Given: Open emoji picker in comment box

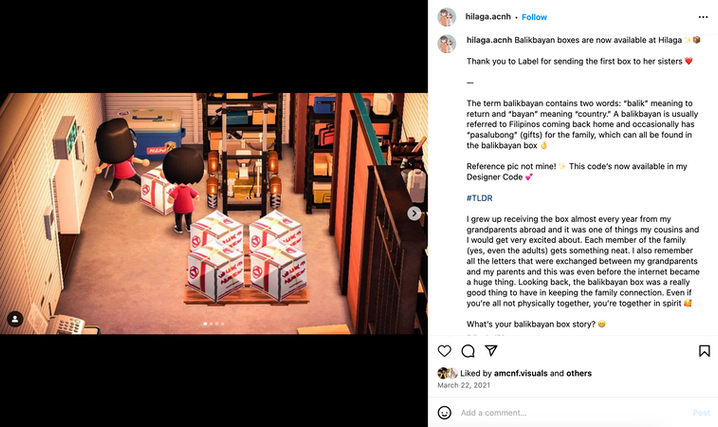Looking at the screenshot, I should point(444,412).
